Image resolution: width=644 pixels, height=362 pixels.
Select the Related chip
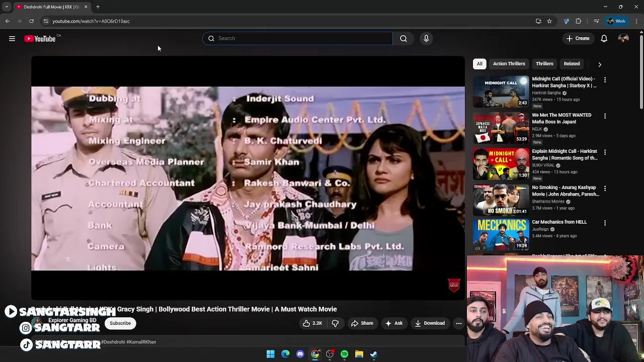pos(572,64)
